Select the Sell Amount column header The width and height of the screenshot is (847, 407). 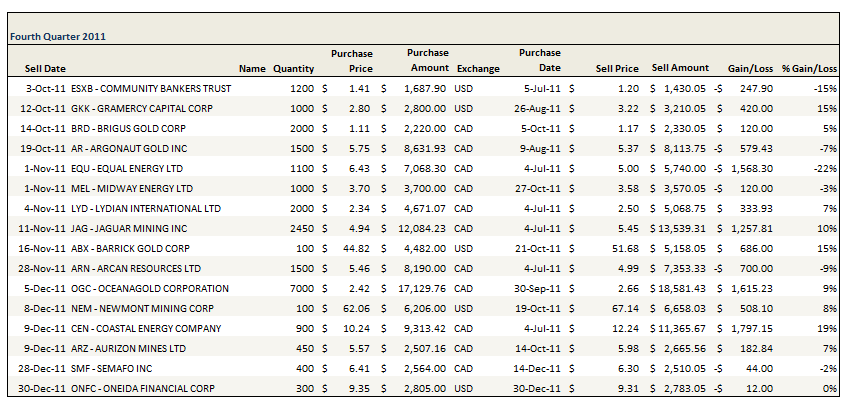[680, 68]
